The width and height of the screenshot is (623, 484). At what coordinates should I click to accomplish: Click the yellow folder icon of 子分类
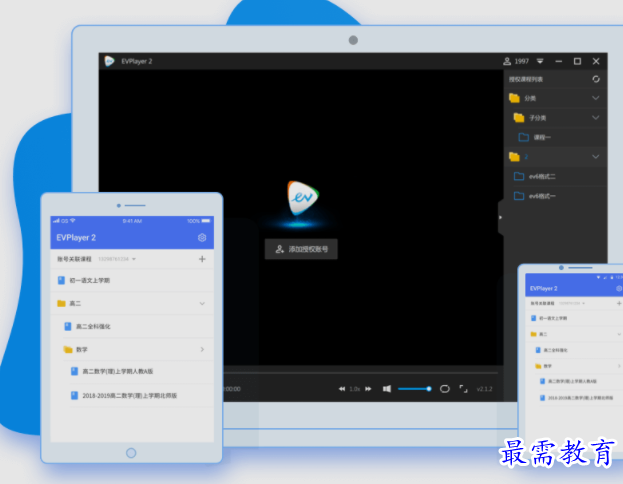pyautogui.click(x=519, y=118)
